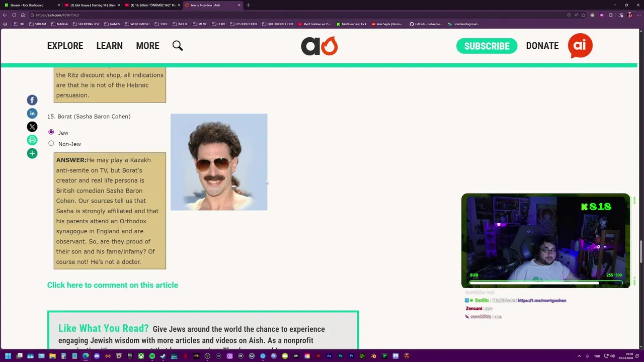The height and width of the screenshot is (362, 644).
Task: Open Spotify from the taskbar
Action: (x=152, y=356)
